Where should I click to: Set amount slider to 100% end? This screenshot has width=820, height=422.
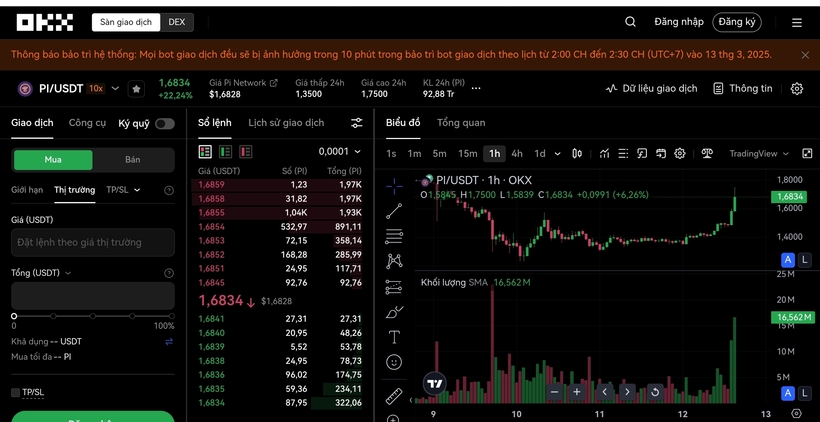(x=172, y=316)
